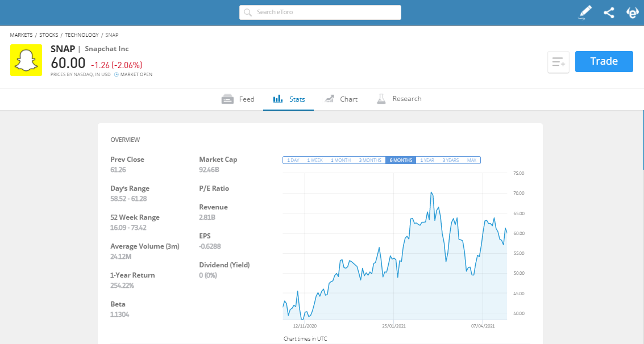
Task: Go to STOCKS breadcrumb
Action: [x=48, y=35]
